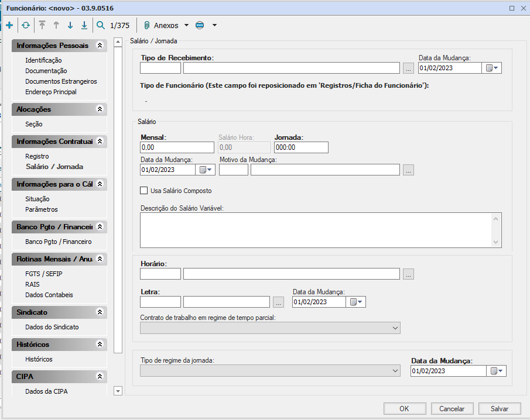
Task: Open calendar picker for Tipo de Recebimento date
Action: (491, 68)
